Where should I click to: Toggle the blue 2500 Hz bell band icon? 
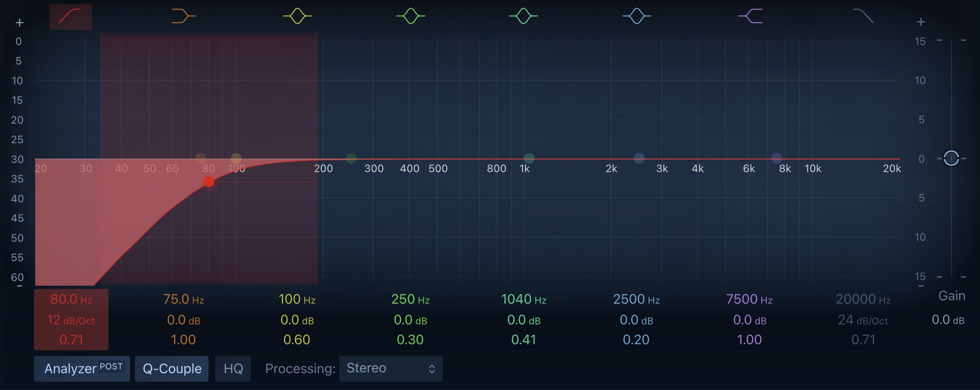(x=637, y=17)
